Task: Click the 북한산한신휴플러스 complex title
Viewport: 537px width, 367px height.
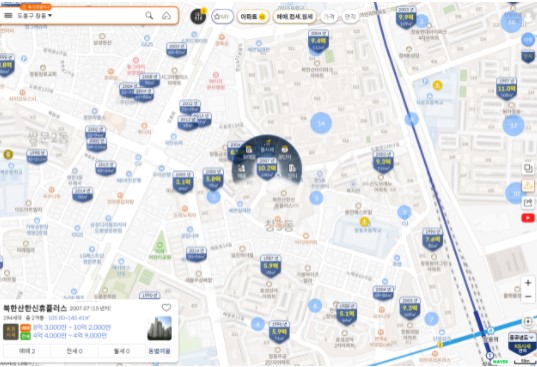Action: (35, 308)
